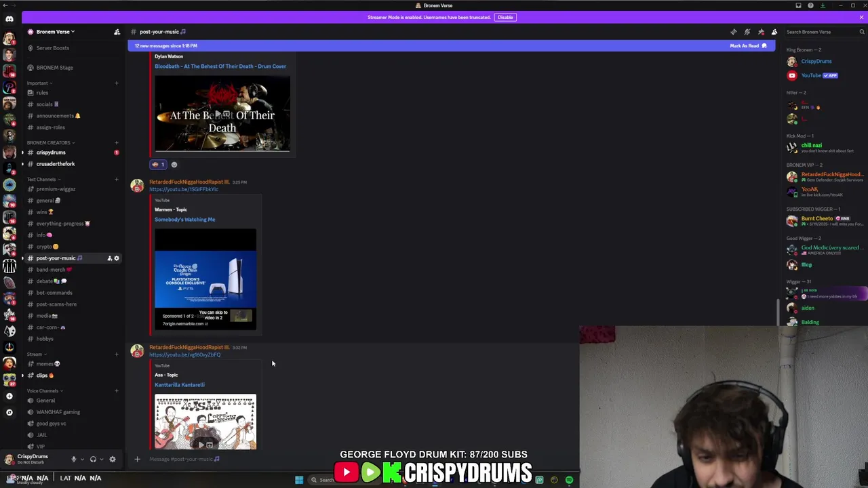This screenshot has width=868, height=488.
Task: Open edit channel gear for post-your-music
Action: point(117,258)
